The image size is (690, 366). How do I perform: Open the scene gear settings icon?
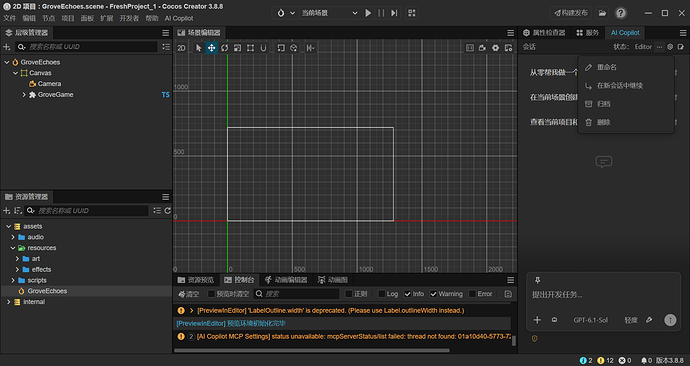tap(495, 48)
